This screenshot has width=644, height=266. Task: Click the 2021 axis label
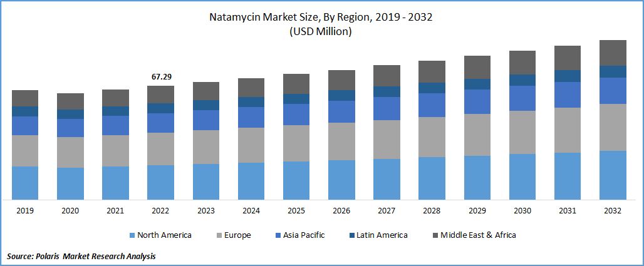(x=115, y=210)
